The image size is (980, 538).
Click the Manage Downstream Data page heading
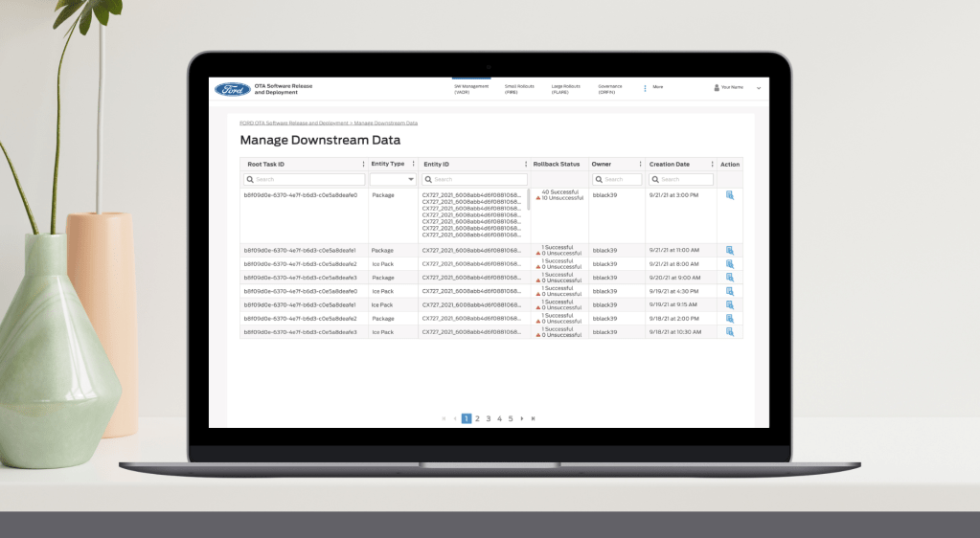320,140
